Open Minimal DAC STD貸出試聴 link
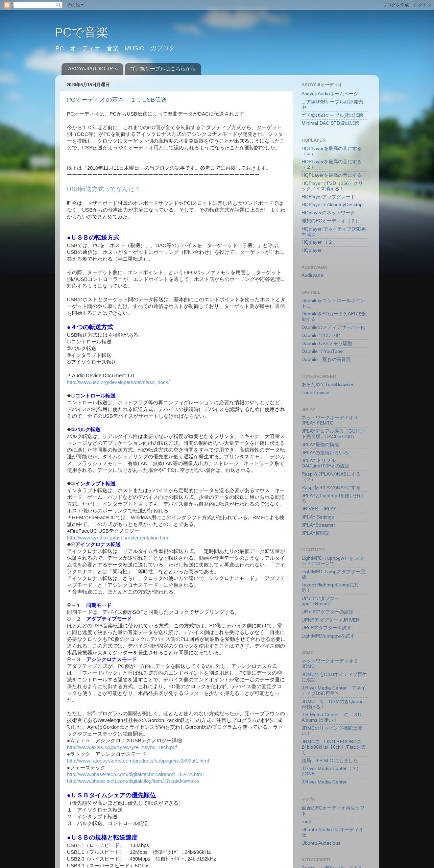434x868 pixels. [x=330, y=123]
